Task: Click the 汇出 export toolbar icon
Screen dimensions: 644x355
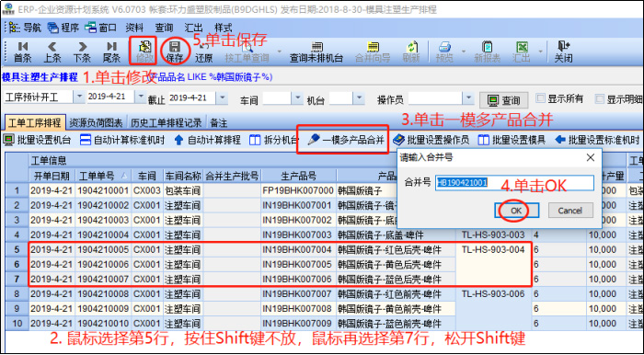Action: 522,52
